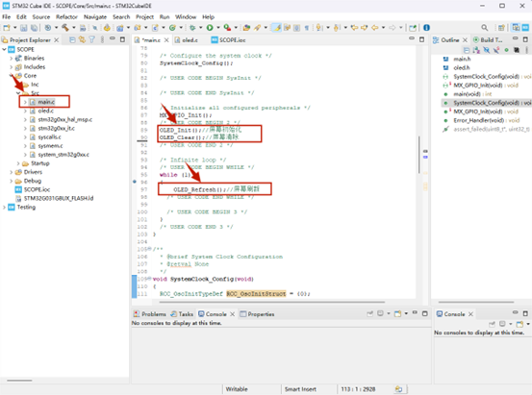Toggle Hide Static Members in Outline toolbar

point(496,50)
